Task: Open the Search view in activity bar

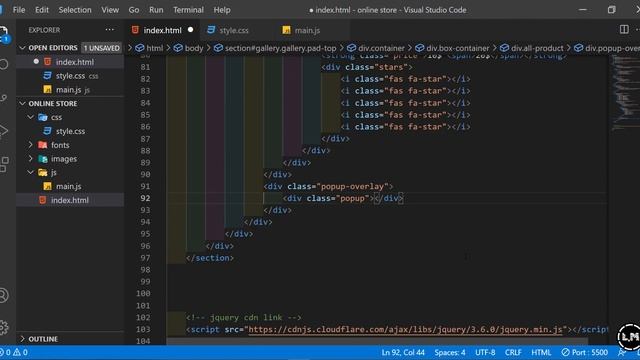Action: coord(3,64)
